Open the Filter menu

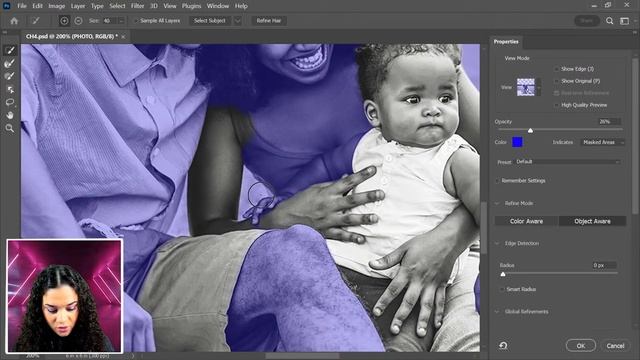pyautogui.click(x=138, y=6)
